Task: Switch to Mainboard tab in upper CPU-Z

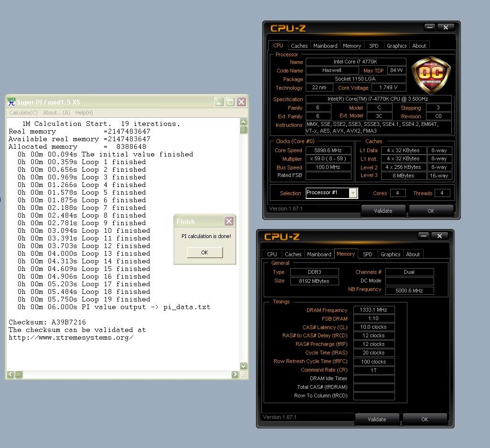Action: tap(325, 46)
